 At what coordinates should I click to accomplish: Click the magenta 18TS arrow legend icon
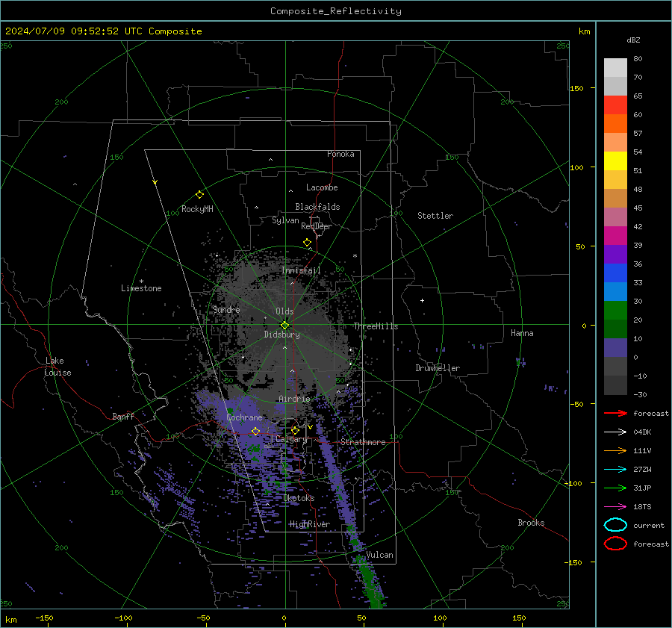(x=615, y=507)
